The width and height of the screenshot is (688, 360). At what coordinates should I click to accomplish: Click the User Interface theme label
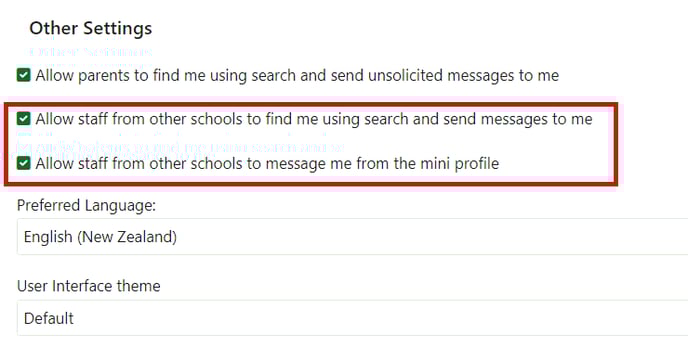coord(89,286)
